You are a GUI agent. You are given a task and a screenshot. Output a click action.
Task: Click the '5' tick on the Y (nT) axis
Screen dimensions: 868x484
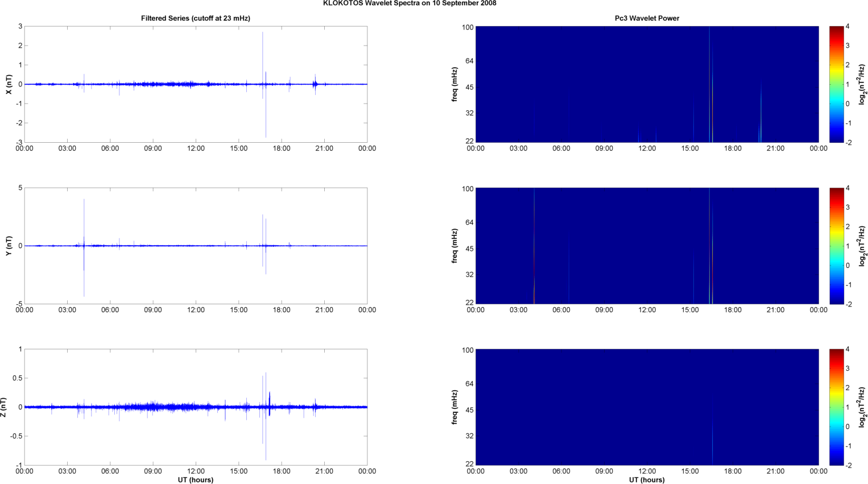coord(20,188)
